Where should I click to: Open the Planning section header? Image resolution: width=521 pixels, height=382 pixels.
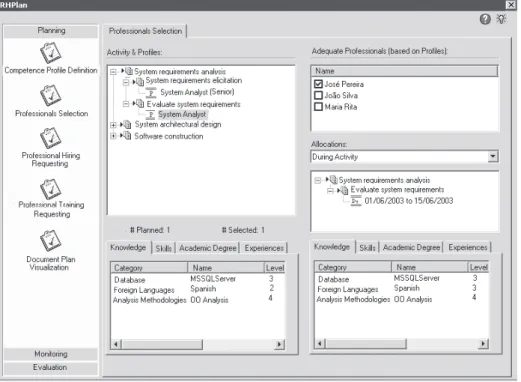coord(51,31)
